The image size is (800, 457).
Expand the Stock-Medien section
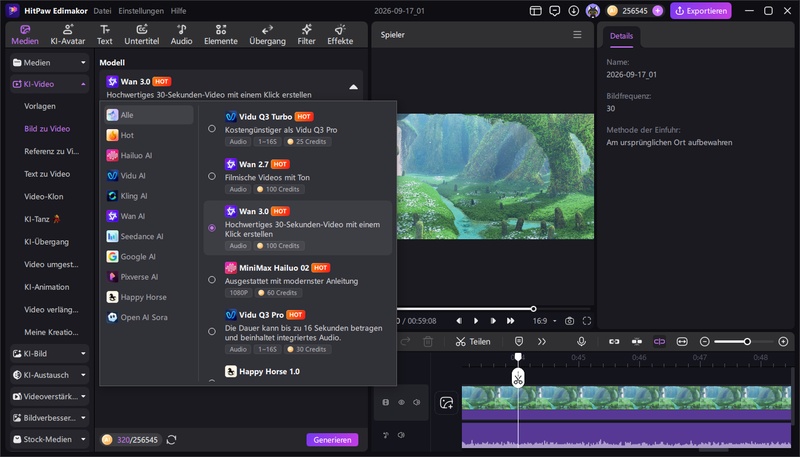[49, 439]
